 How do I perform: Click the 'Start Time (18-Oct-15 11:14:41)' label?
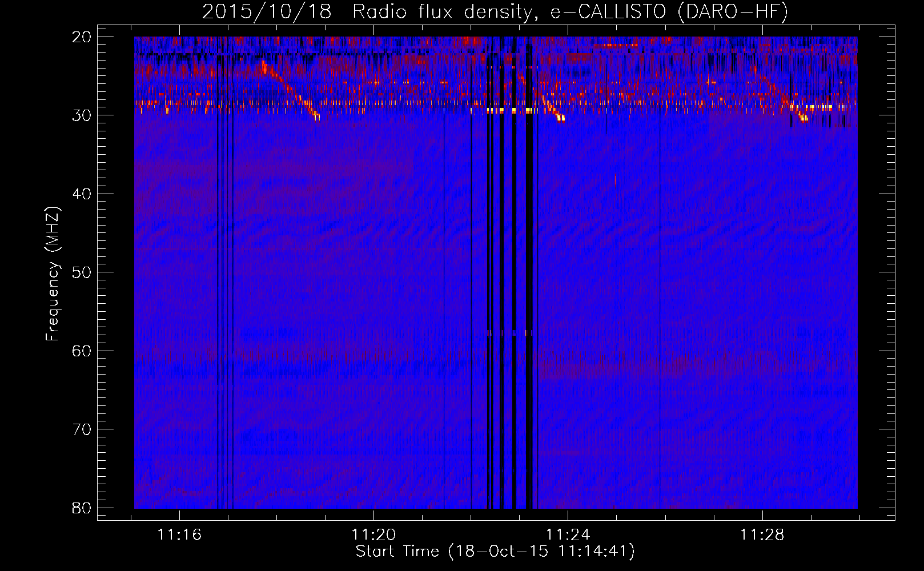tap(495, 552)
